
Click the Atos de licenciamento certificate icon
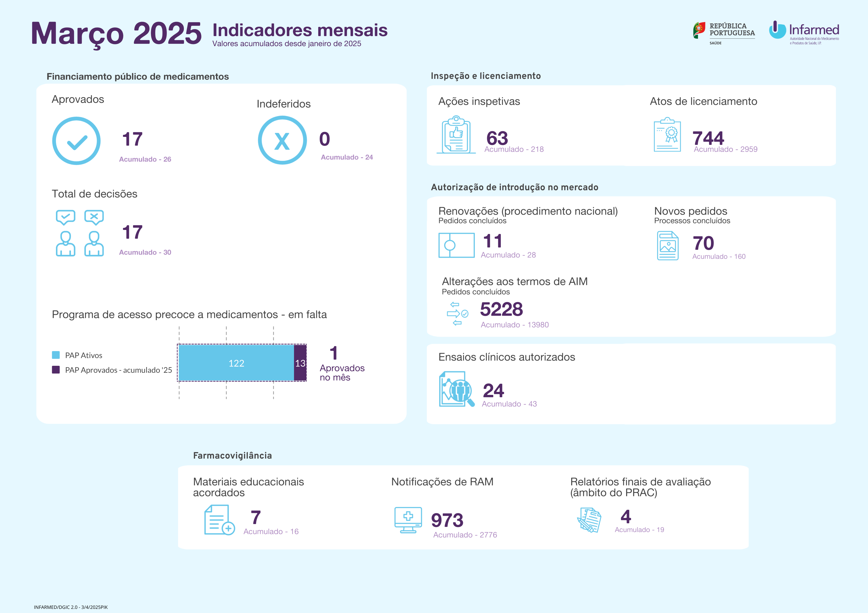pyautogui.click(x=667, y=135)
